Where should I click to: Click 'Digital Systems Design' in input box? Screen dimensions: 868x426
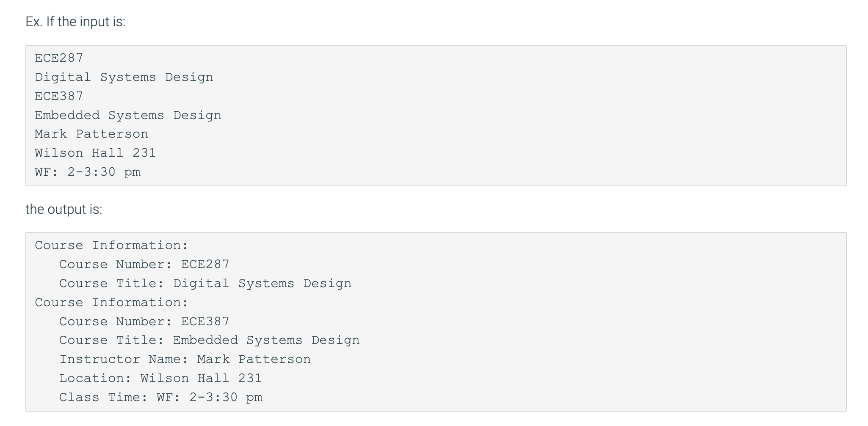124,77
